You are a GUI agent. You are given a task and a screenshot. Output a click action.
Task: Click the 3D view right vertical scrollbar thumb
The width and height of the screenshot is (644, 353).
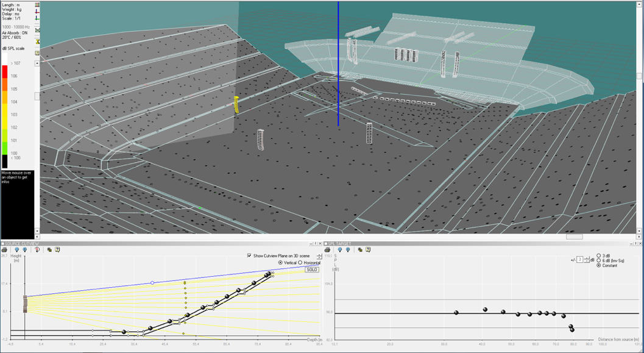[x=639, y=76]
